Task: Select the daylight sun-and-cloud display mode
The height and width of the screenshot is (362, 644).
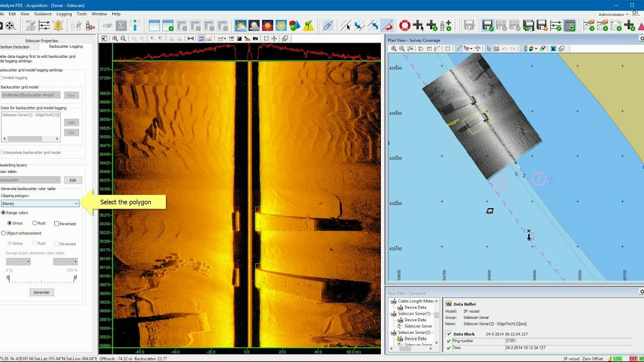Action: [x=240, y=25]
